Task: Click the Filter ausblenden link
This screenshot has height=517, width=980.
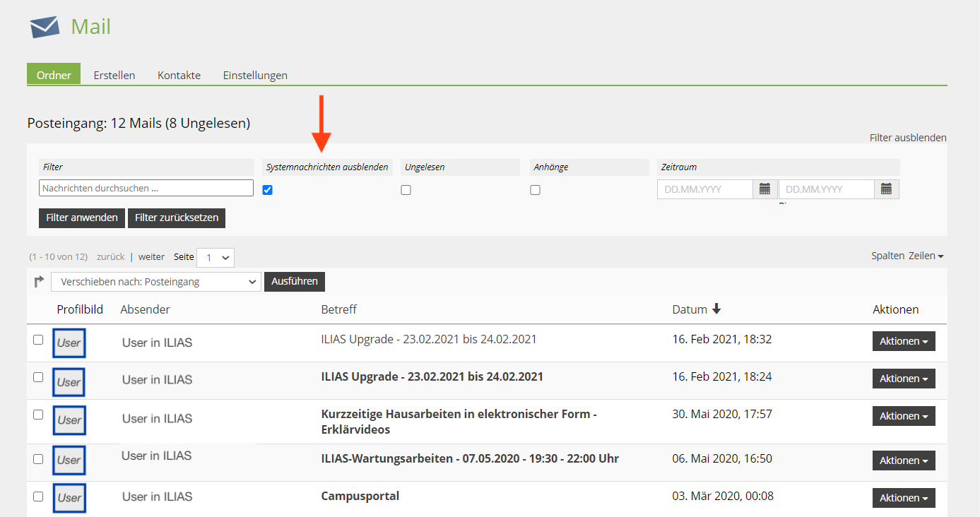Action: 908,138
